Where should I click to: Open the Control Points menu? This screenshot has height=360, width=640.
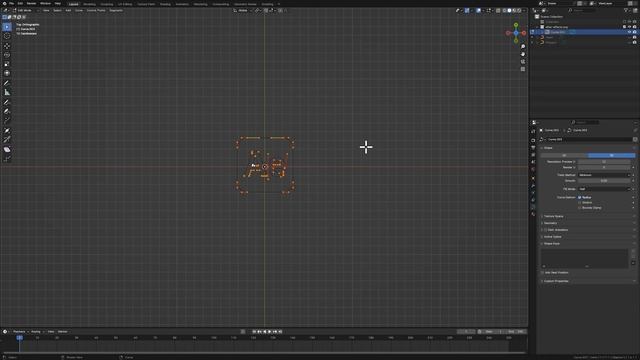pos(96,11)
